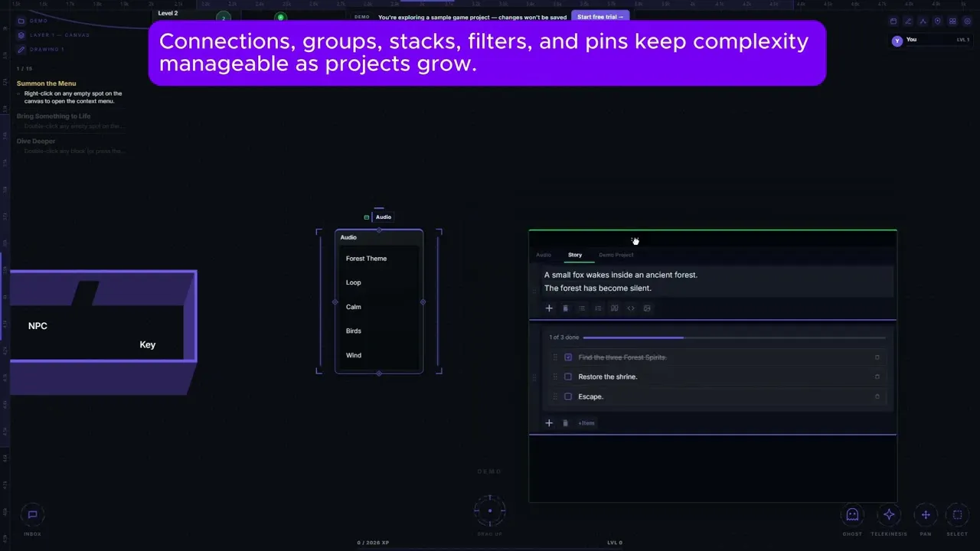Screen dimensions: 980x551
Task: Click the green checkmark node in top bar
Action: [x=280, y=17]
